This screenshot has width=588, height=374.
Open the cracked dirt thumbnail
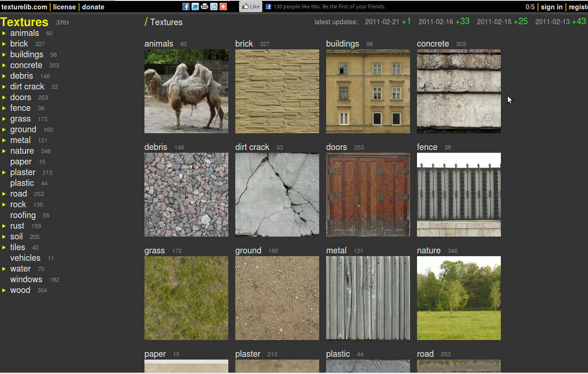[277, 195]
